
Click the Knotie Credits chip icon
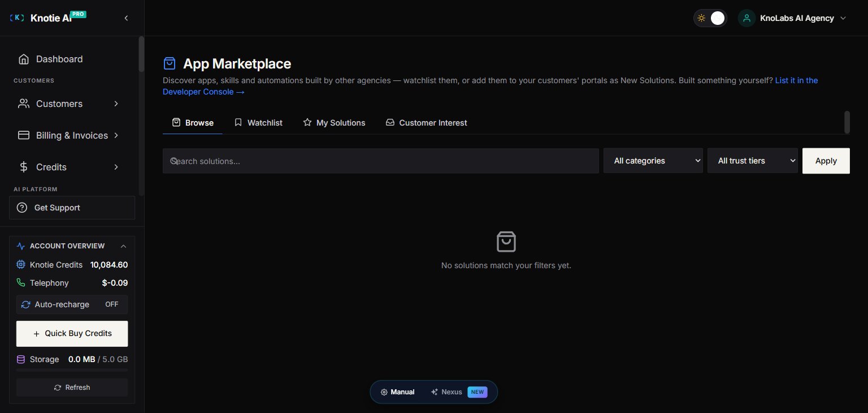point(21,265)
